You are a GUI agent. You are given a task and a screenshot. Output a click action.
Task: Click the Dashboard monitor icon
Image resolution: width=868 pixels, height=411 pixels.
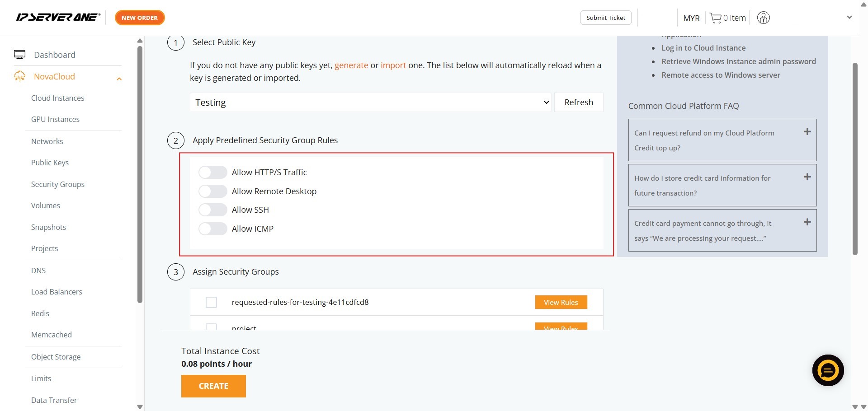click(x=19, y=55)
